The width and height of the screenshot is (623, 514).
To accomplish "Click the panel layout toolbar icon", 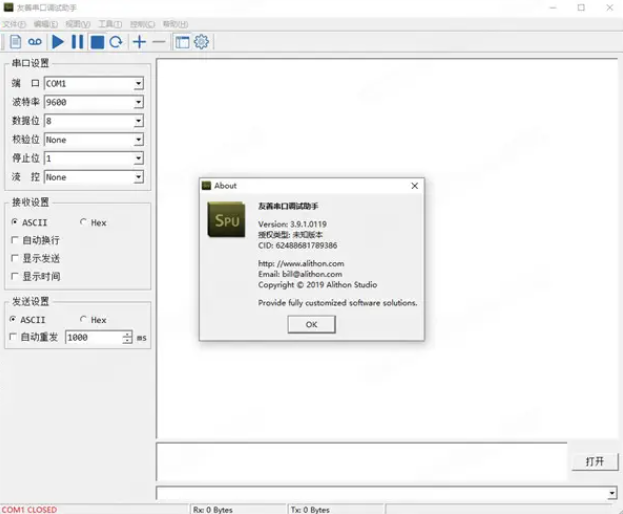I will [182, 42].
